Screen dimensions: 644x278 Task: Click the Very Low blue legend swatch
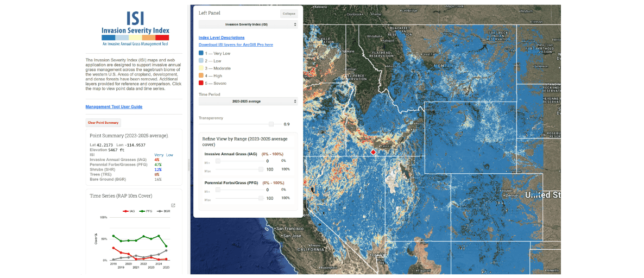click(x=201, y=53)
